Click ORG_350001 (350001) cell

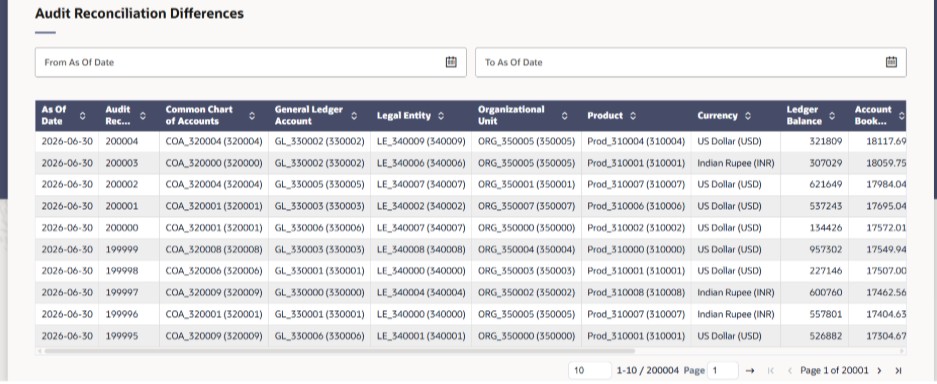[x=526, y=185]
